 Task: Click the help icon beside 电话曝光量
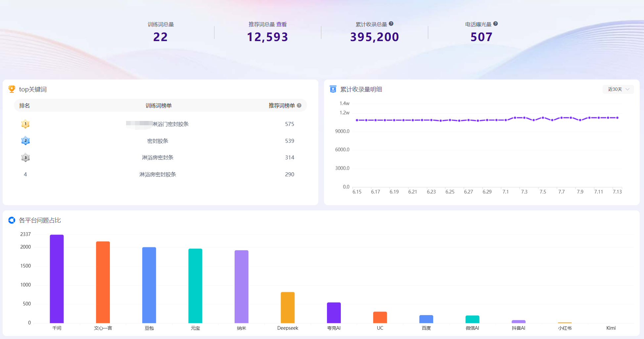495,24
